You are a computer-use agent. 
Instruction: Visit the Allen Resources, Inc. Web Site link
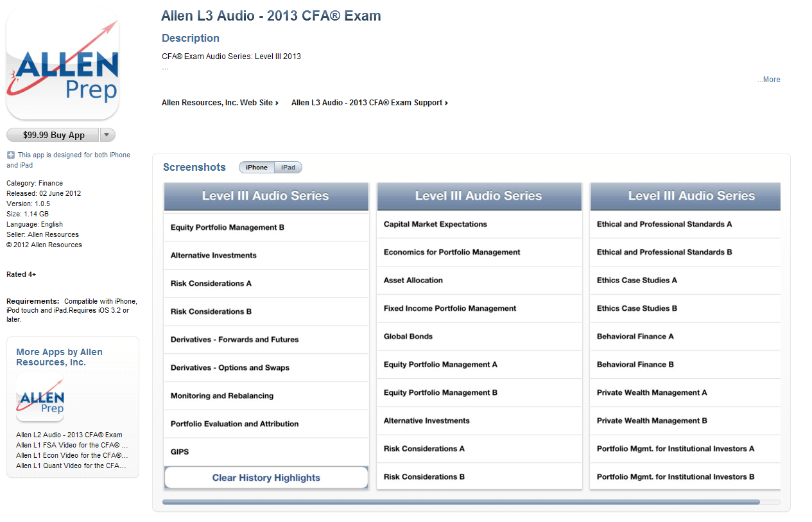[220, 103]
